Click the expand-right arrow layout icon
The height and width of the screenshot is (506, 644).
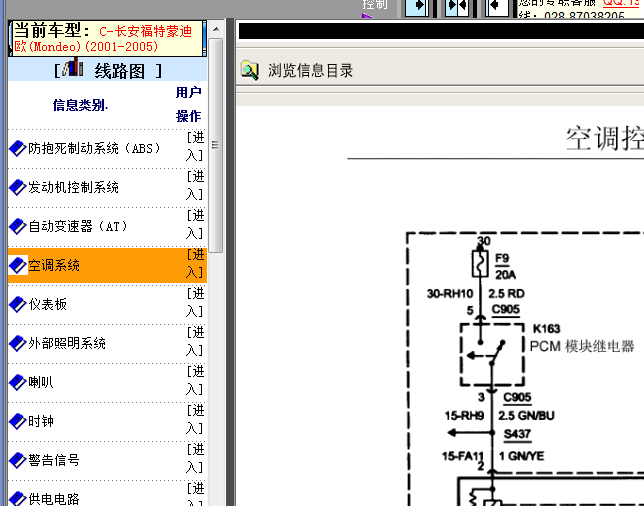pos(416,7)
